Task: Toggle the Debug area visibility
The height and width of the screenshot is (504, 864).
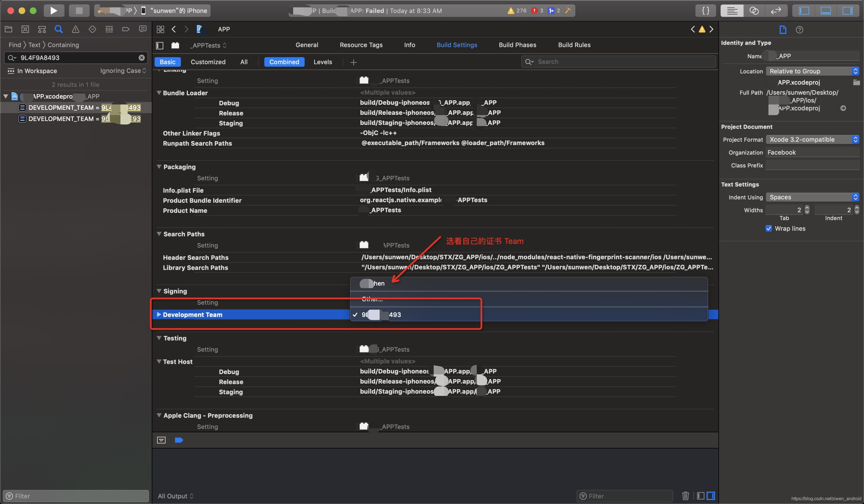Action: pyautogui.click(x=826, y=11)
